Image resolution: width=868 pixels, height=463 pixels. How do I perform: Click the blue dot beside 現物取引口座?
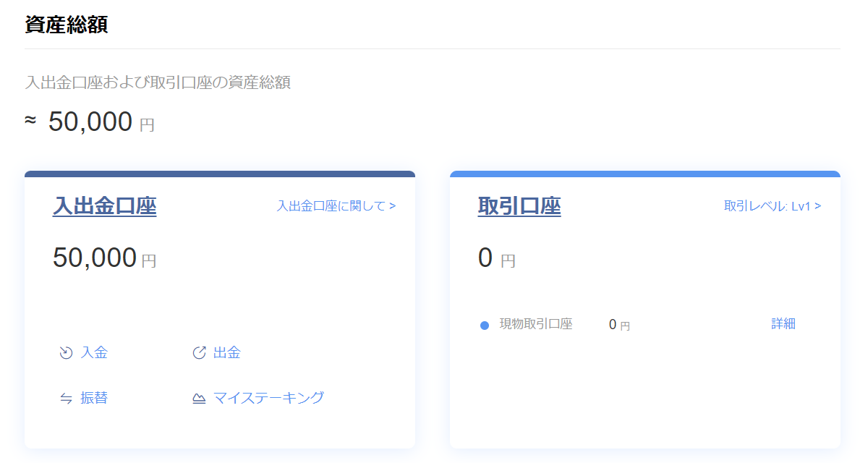[x=485, y=326]
